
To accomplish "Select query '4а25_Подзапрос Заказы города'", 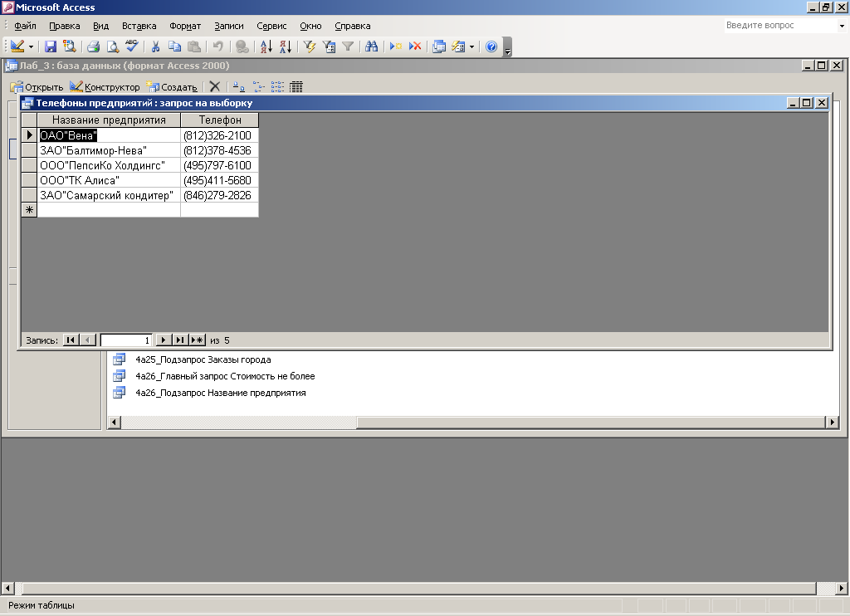I will coord(203,359).
